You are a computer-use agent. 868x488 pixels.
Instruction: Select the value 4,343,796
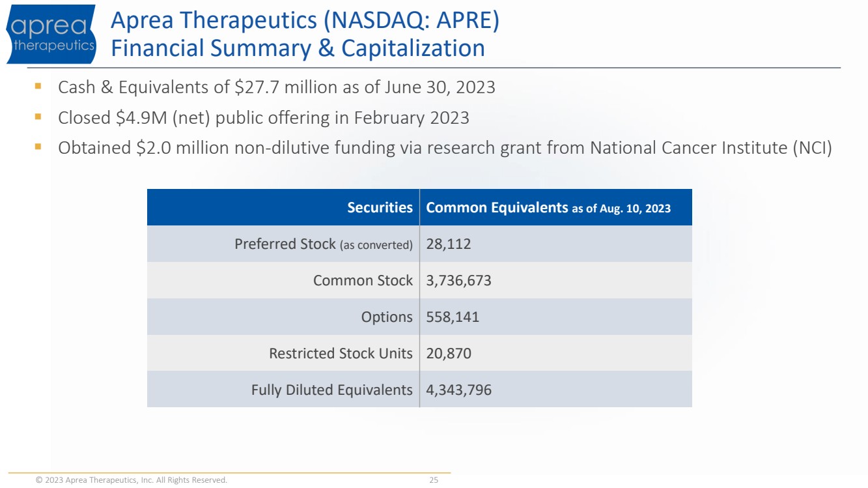[x=458, y=390]
